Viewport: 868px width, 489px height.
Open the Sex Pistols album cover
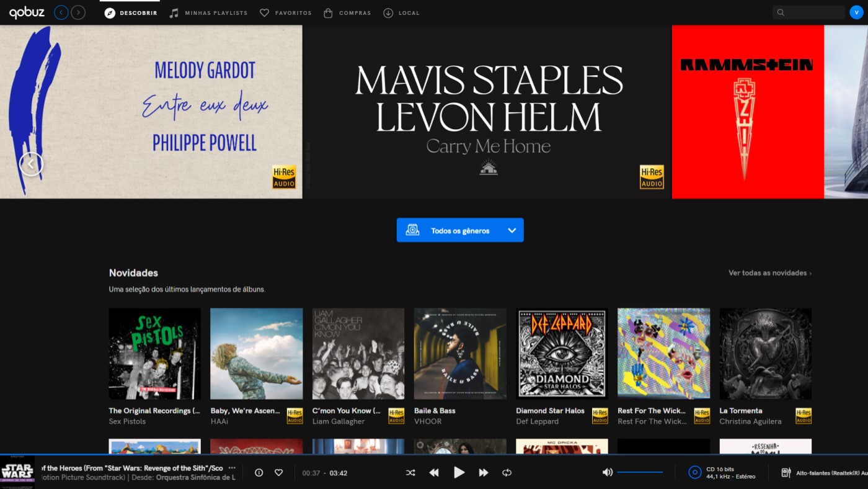pos(154,354)
